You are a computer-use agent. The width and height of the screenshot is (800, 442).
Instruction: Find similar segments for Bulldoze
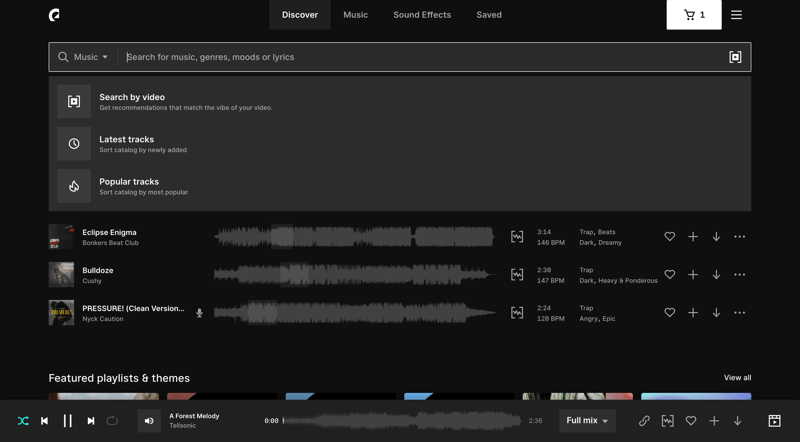coord(517,275)
